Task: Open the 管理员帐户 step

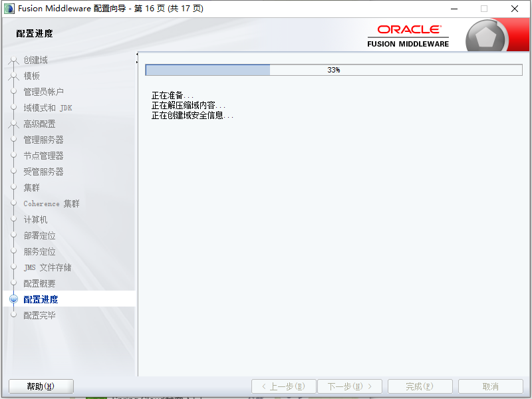Action: click(43, 92)
